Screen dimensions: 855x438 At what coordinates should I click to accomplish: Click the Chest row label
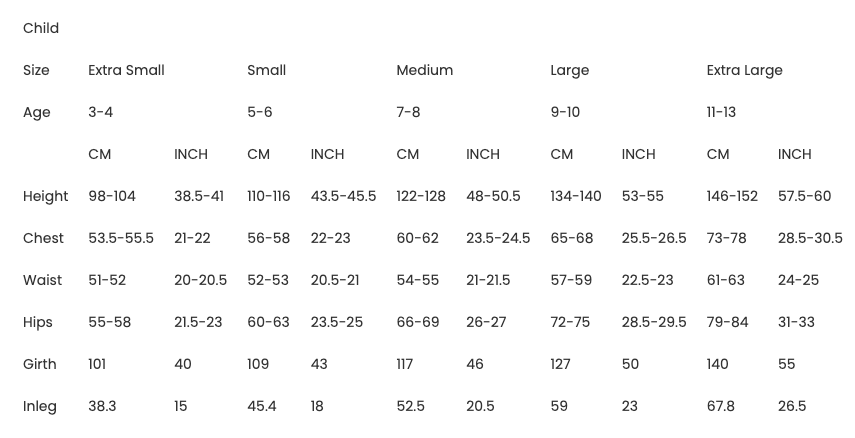pos(43,238)
